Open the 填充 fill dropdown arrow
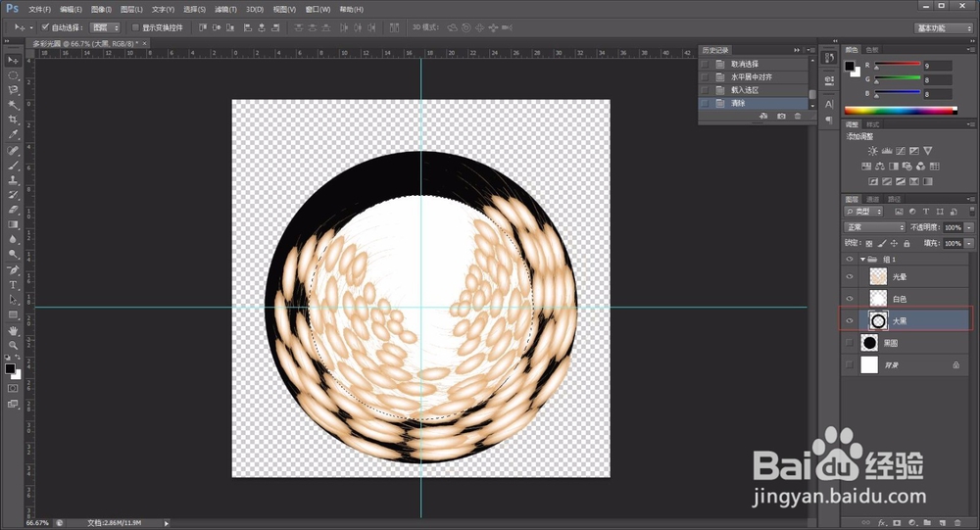The height and width of the screenshot is (530, 980). [x=969, y=244]
